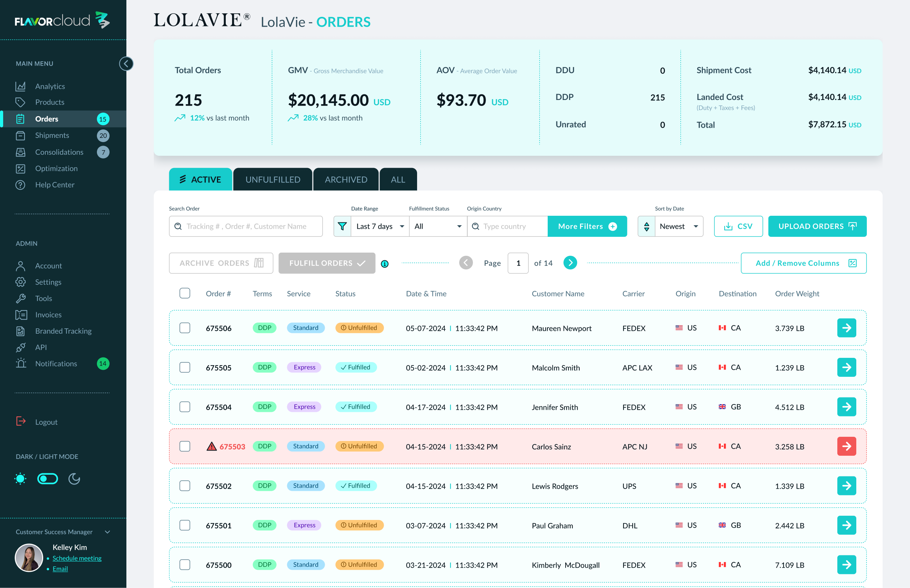Click the API plug icon

(x=20, y=347)
